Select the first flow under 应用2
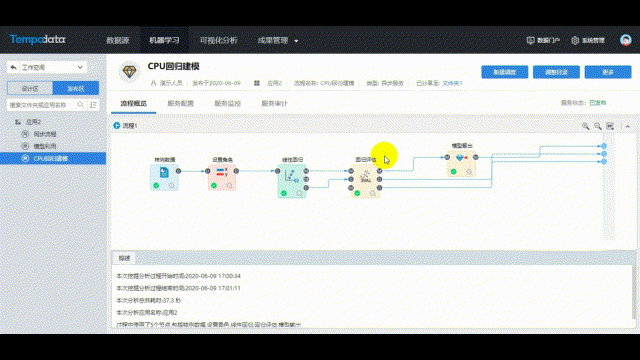The width and height of the screenshot is (640, 360). pyautogui.click(x=44, y=134)
